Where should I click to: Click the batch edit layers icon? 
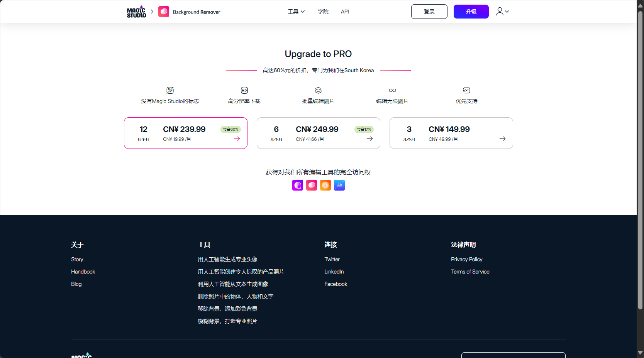318,90
